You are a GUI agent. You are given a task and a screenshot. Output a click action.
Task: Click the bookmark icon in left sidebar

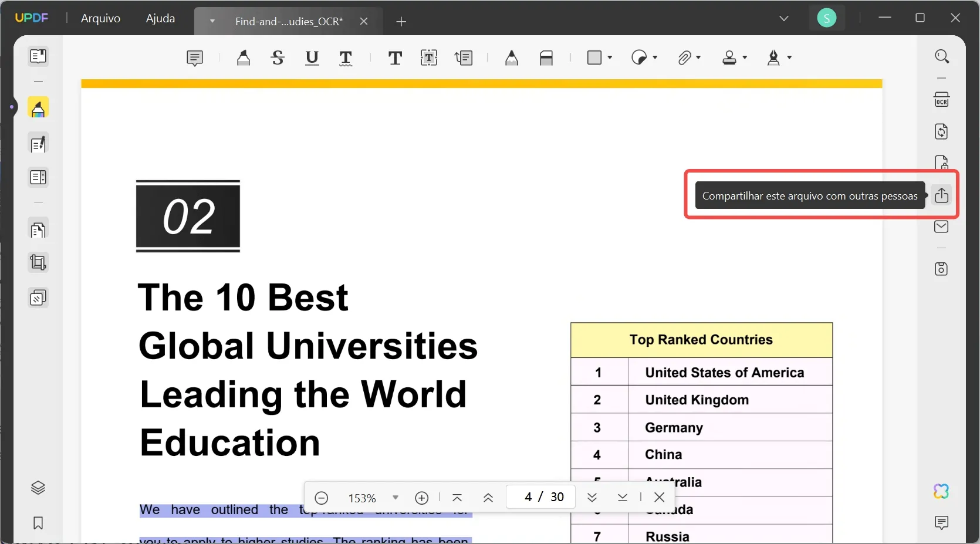coord(38,524)
